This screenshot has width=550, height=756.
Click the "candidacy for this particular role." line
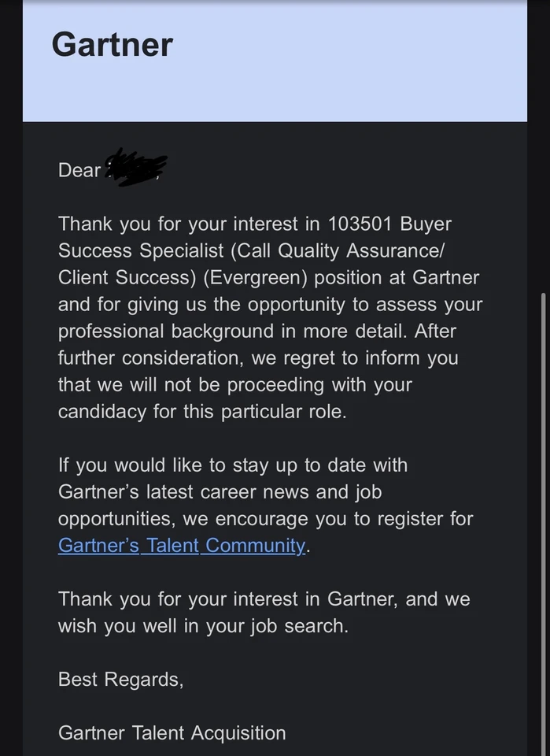pyautogui.click(x=201, y=412)
